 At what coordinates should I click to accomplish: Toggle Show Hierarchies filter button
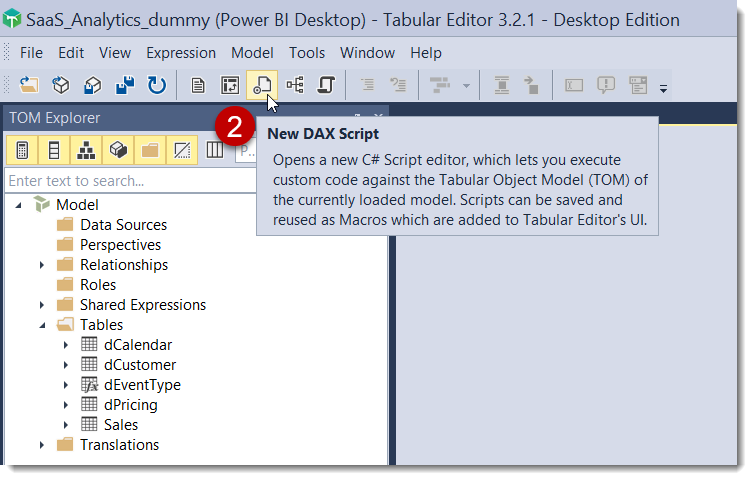(86, 150)
